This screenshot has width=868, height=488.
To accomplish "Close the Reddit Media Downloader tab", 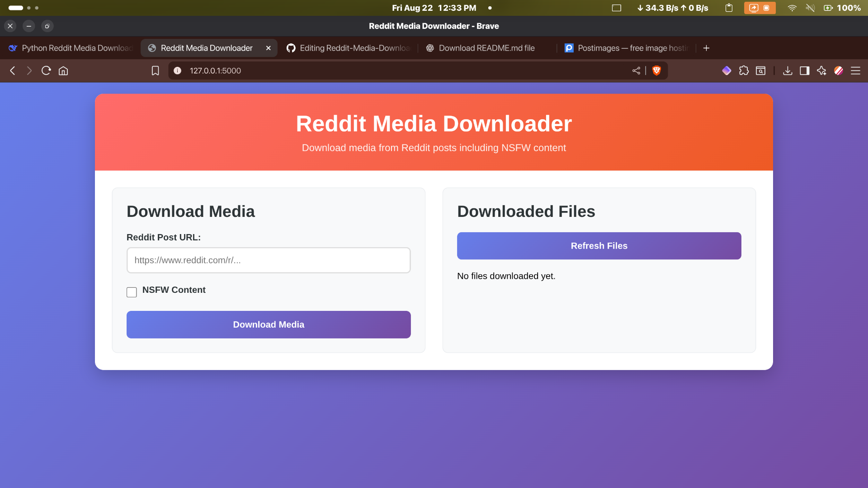I will tap(268, 48).
